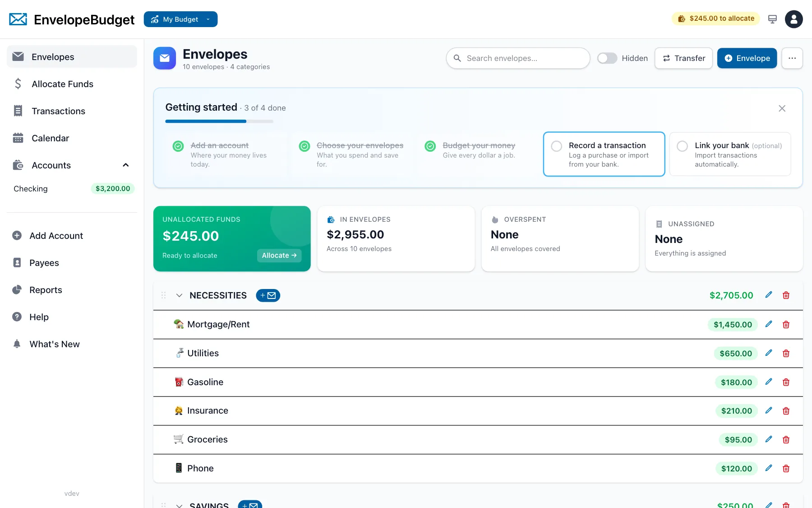
Task: Delete the Mortgage/Rent envelope
Action: point(786,324)
